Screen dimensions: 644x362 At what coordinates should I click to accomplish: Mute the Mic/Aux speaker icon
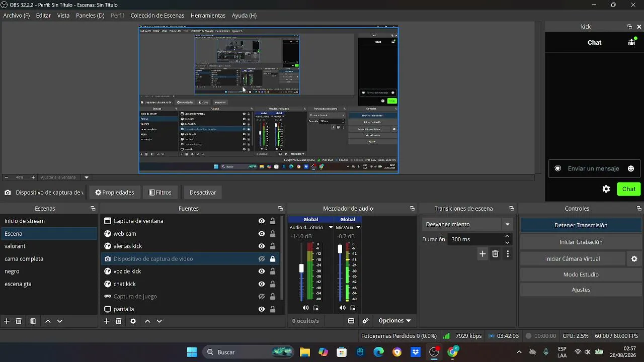[343, 308]
